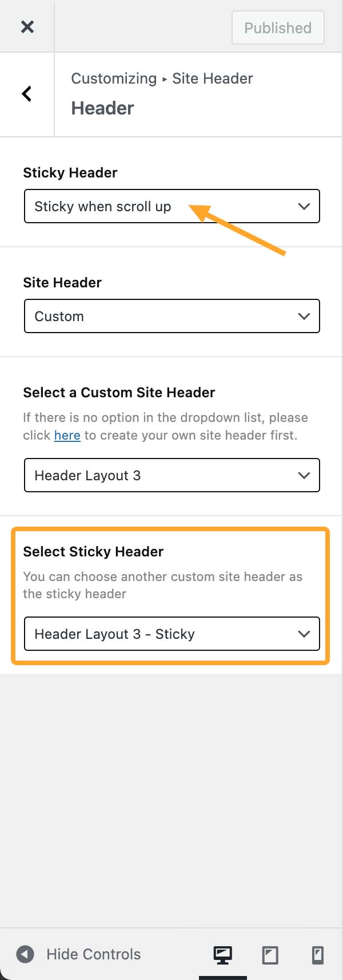Open the Header Layout 3 - Sticky dropdown
343x980 pixels.
tap(171, 634)
